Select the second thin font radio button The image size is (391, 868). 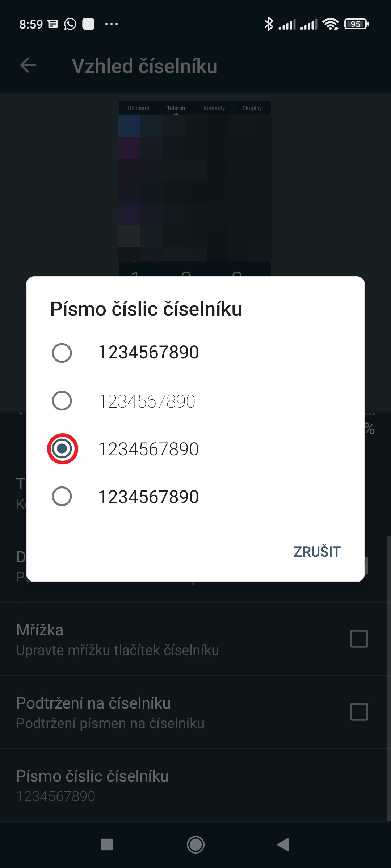click(x=62, y=401)
